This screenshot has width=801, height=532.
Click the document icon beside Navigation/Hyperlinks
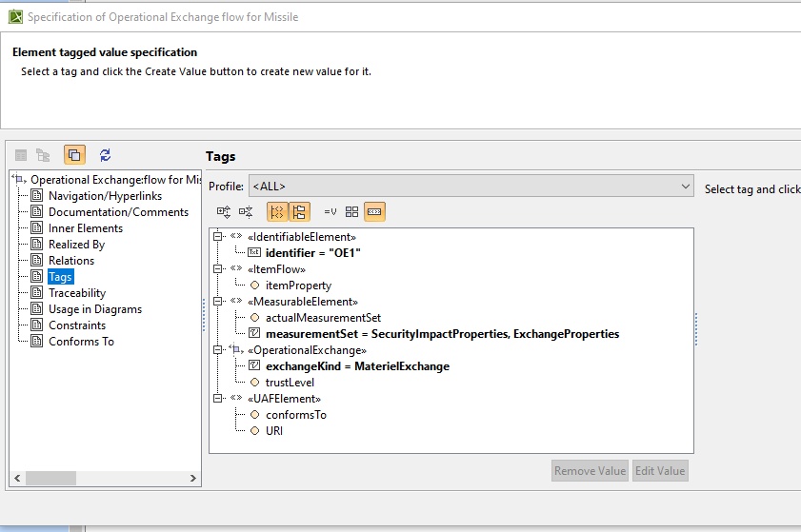[37, 196]
